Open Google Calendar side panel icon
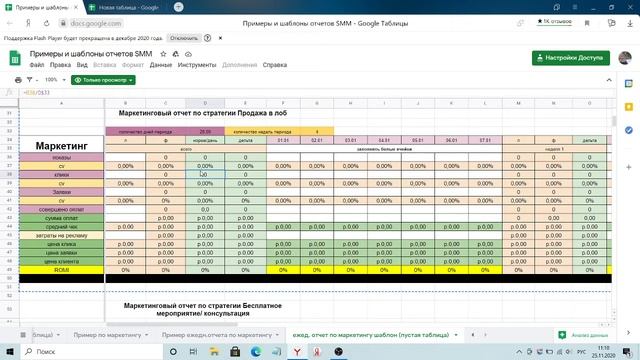Screen dimensions: 640x360 point(629,84)
